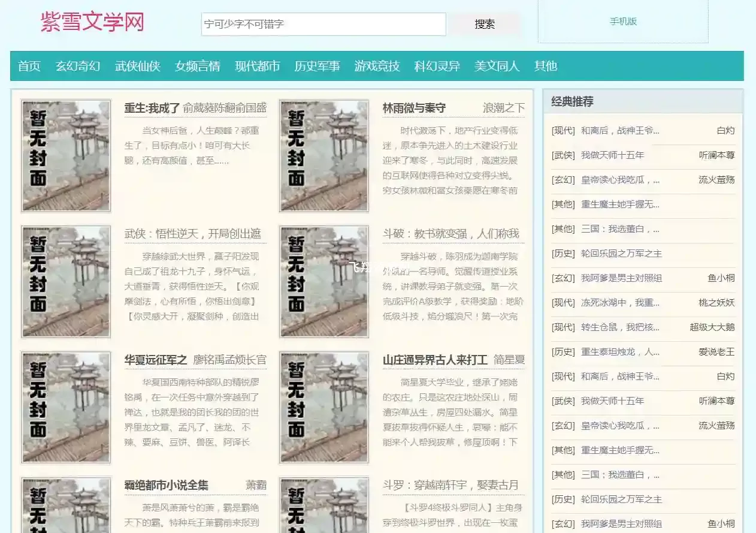Open first 三国：我选董白 recommendation
The image size is (756, 533).
tap(620, 229)
